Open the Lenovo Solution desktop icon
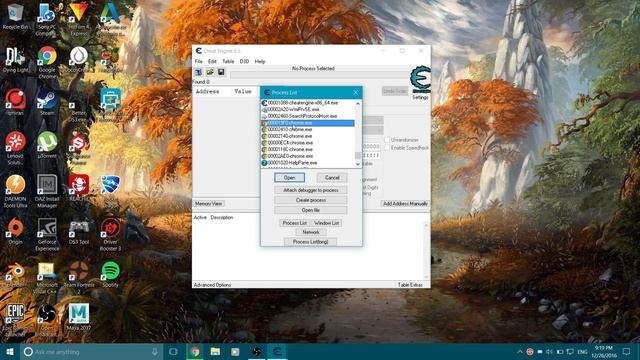 coord(16,148)
